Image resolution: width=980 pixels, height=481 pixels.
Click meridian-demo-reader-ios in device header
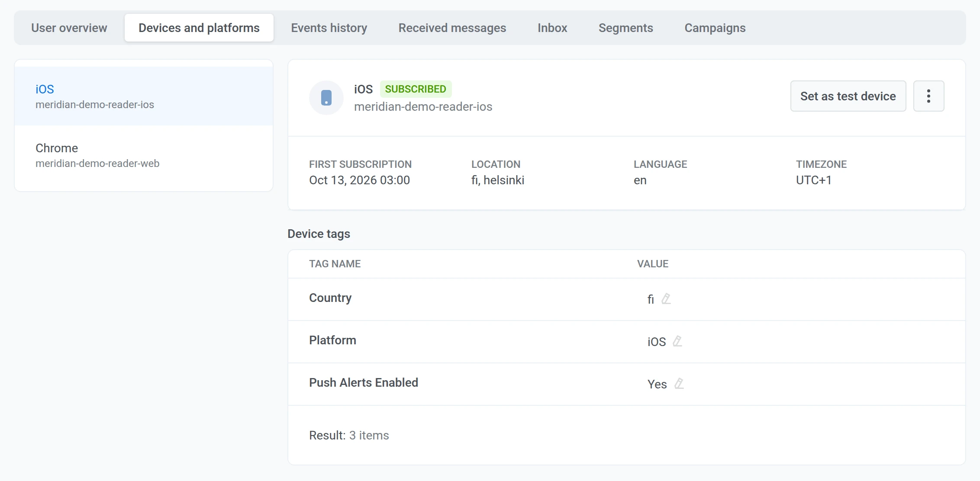tap(423, 107)
